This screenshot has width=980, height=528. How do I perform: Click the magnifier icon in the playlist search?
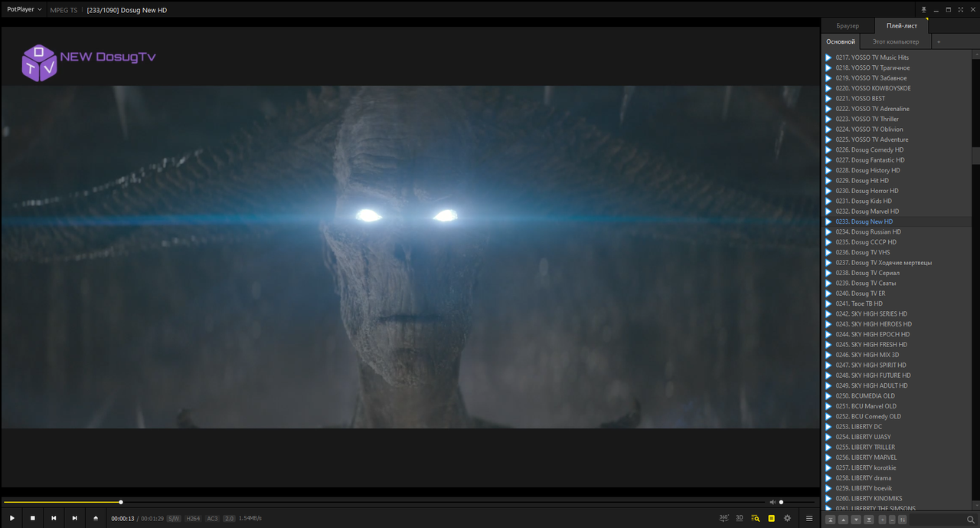tap(971, 520)
